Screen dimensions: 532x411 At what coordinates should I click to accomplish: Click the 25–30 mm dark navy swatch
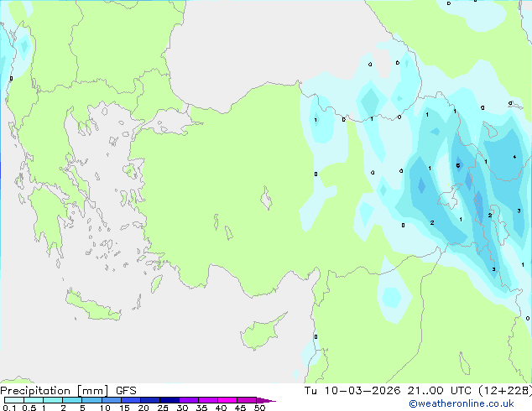169,400
